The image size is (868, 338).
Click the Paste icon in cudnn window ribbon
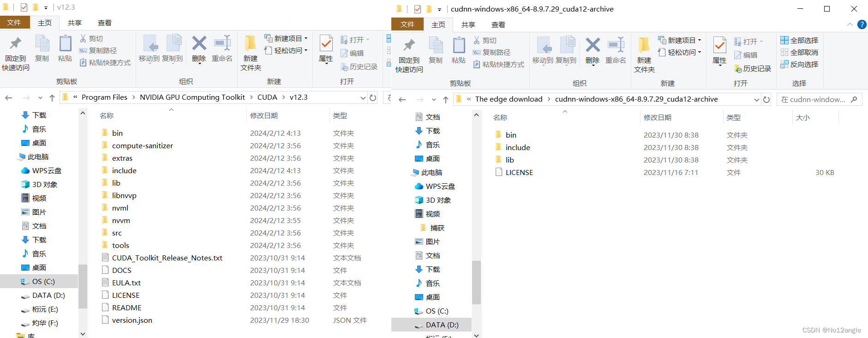[459, 46]
